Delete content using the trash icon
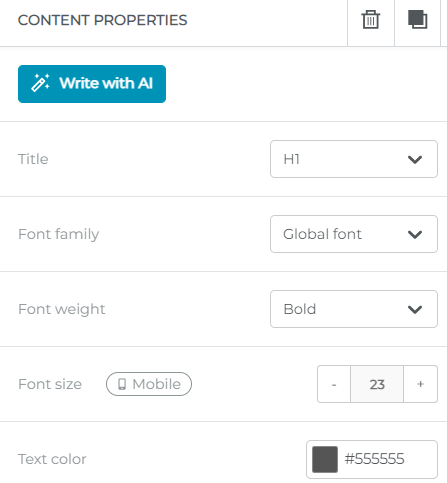The height and width of the screenshot is (483, 447). click(371, 20)
